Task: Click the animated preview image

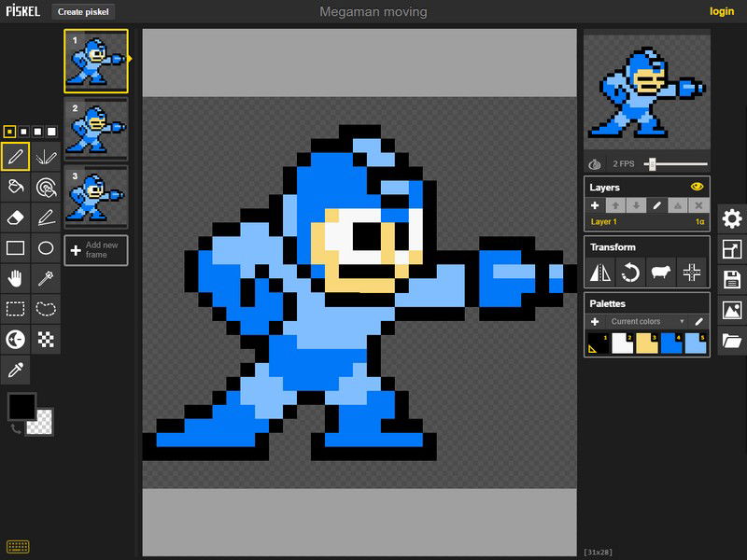Action: pyautogui.click(x=647, y=91)
